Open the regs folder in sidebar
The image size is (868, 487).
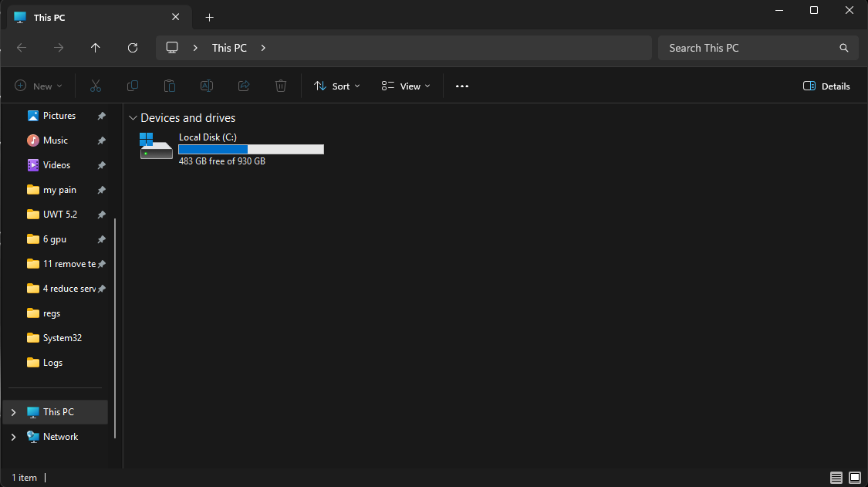52,313
